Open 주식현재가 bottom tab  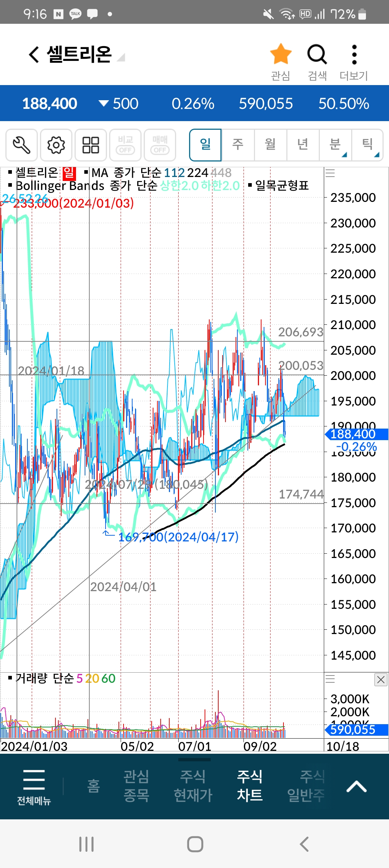click(193, 786)
